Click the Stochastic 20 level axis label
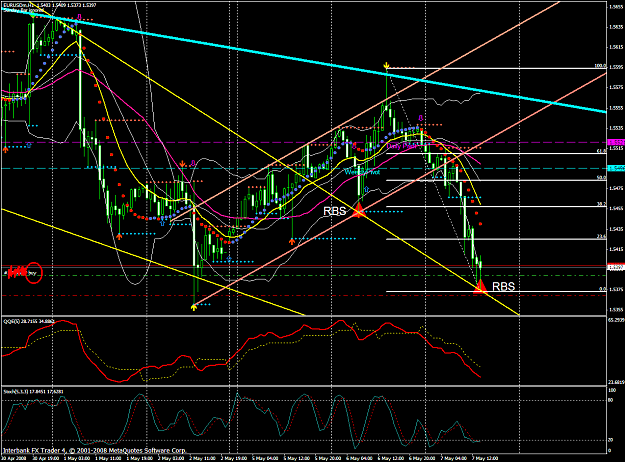This screenshot has width=625, height=462. [x=610, y=440]
